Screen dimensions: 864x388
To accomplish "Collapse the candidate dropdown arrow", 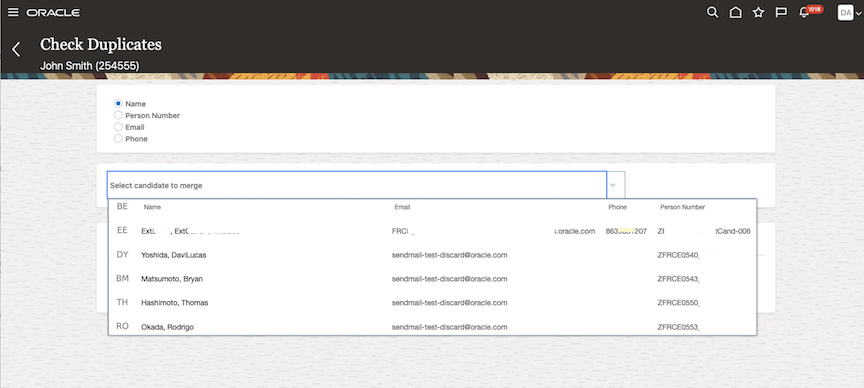I will (612, 185).
